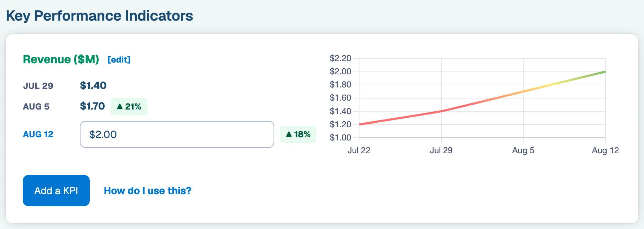Click the Aug 5 point on chart line
This screenshot has width=644, height=229.
(x=523, y=91)
